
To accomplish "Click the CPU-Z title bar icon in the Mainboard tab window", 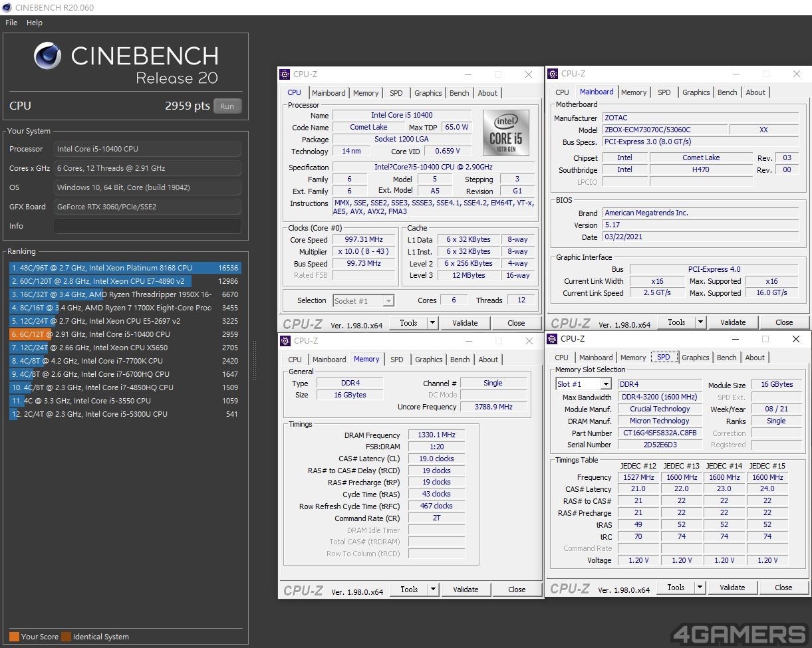I will [x=552, y=74].
